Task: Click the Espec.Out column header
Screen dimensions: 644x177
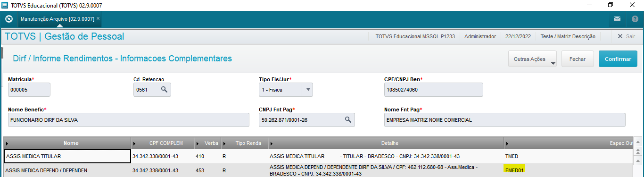Action: [568, 143]
